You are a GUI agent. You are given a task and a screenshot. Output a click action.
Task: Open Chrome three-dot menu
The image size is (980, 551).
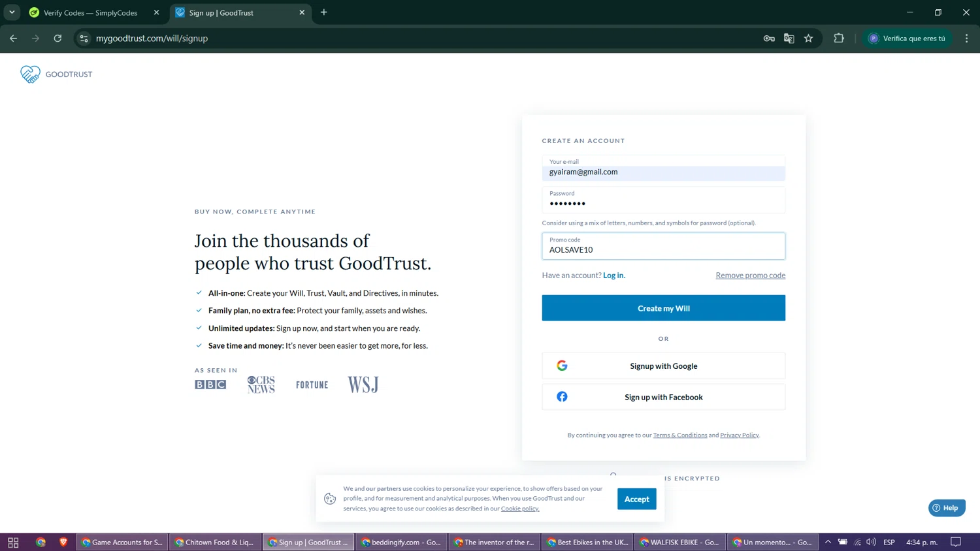coord(967,39)
